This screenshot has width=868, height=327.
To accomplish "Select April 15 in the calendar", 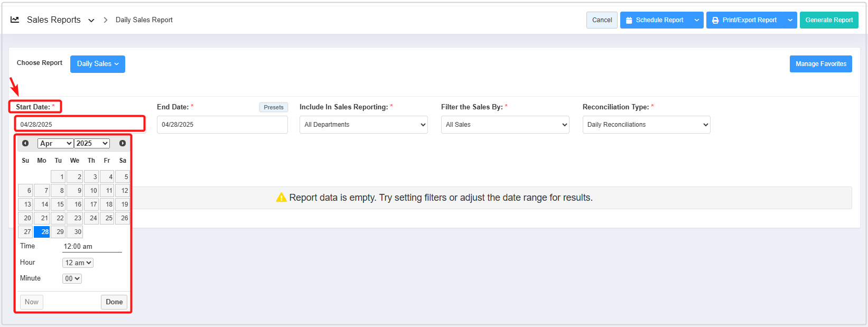I will click(58, 204).
